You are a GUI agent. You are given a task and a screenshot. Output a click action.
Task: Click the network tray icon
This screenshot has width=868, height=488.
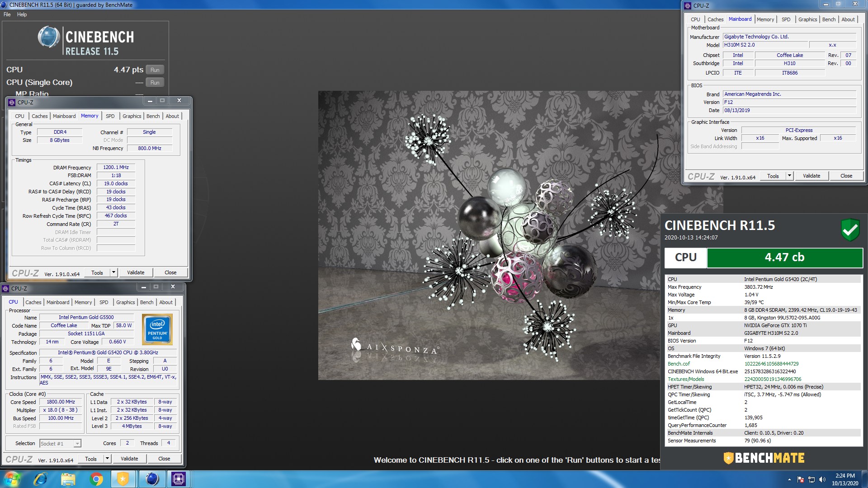[x=811, y=479]
